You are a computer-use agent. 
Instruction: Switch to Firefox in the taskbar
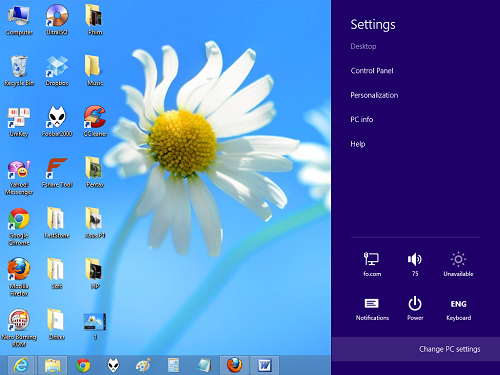click(234, 365)
